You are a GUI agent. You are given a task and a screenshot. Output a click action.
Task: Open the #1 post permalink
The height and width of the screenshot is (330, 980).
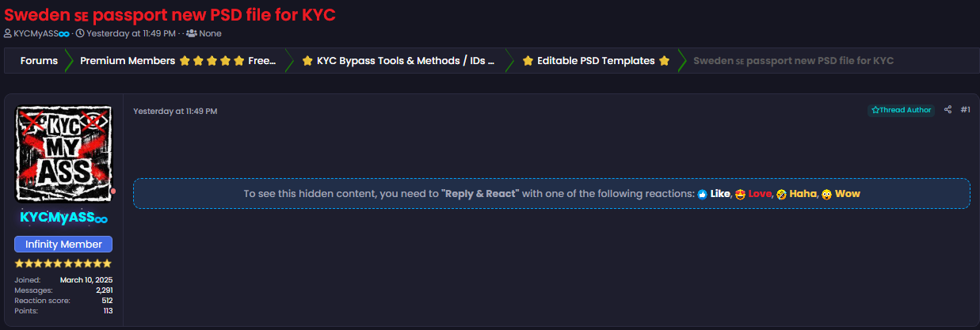[965, 110]
